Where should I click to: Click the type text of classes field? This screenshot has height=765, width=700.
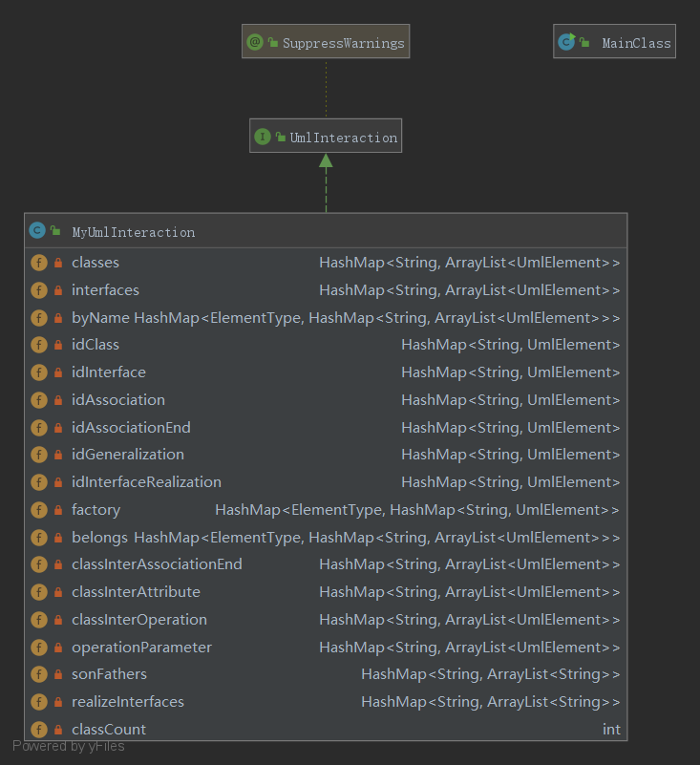click(469, 263)
